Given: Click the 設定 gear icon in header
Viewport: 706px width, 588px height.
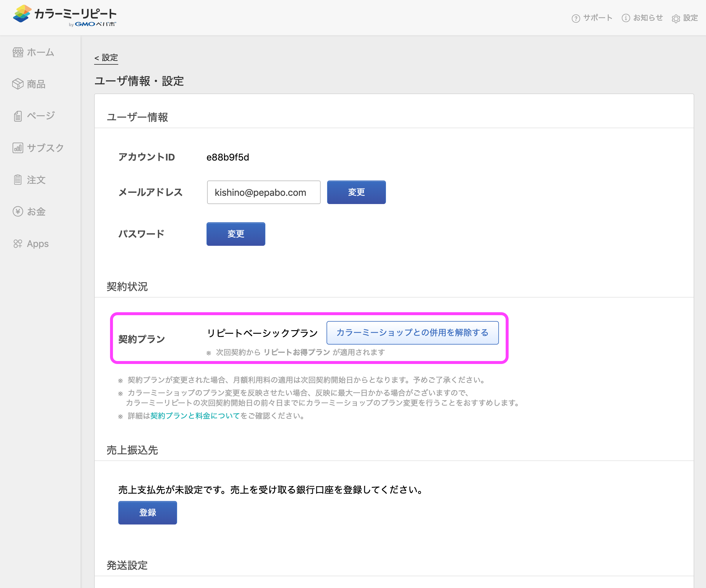Looking at the screenshot, I should (x=676, y=19).
